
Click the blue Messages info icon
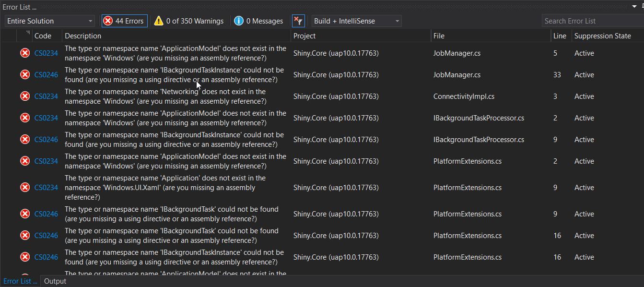point(238,21)
